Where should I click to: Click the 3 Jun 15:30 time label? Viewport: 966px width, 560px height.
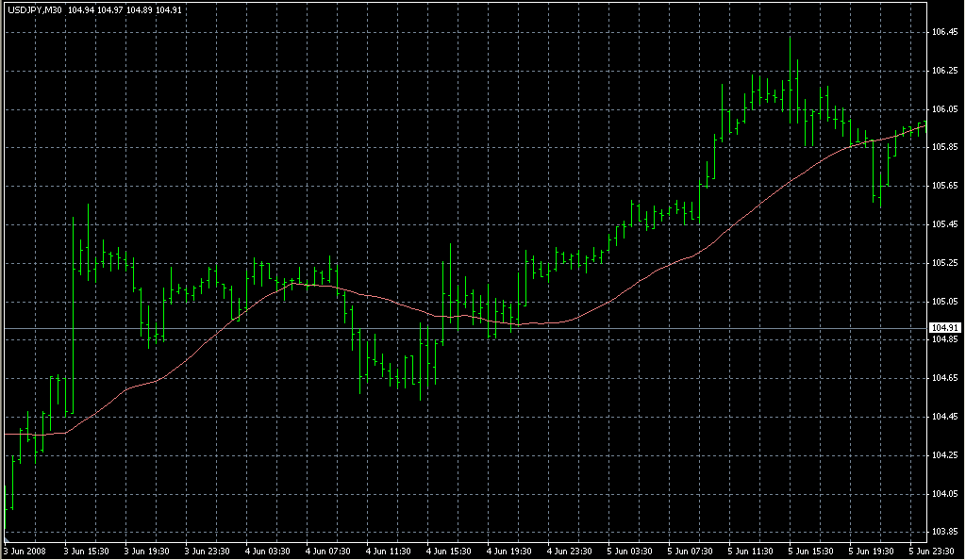pyautogui.click(x=87, y=552)
